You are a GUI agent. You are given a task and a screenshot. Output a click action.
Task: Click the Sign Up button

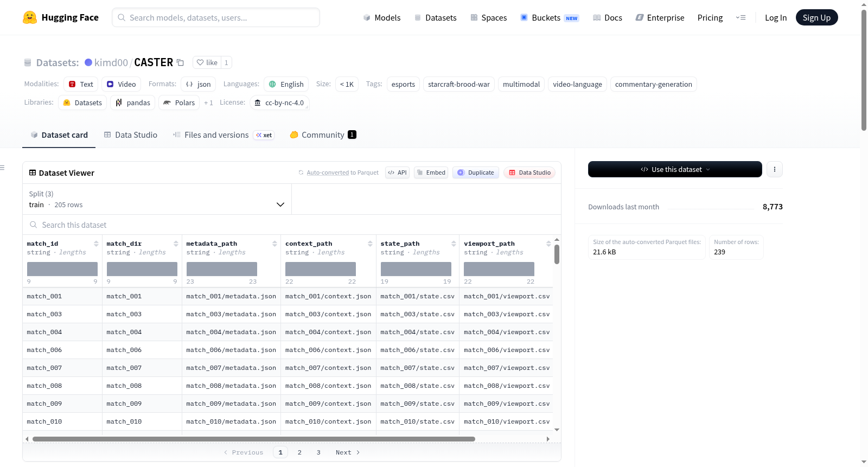click(816, 17)
